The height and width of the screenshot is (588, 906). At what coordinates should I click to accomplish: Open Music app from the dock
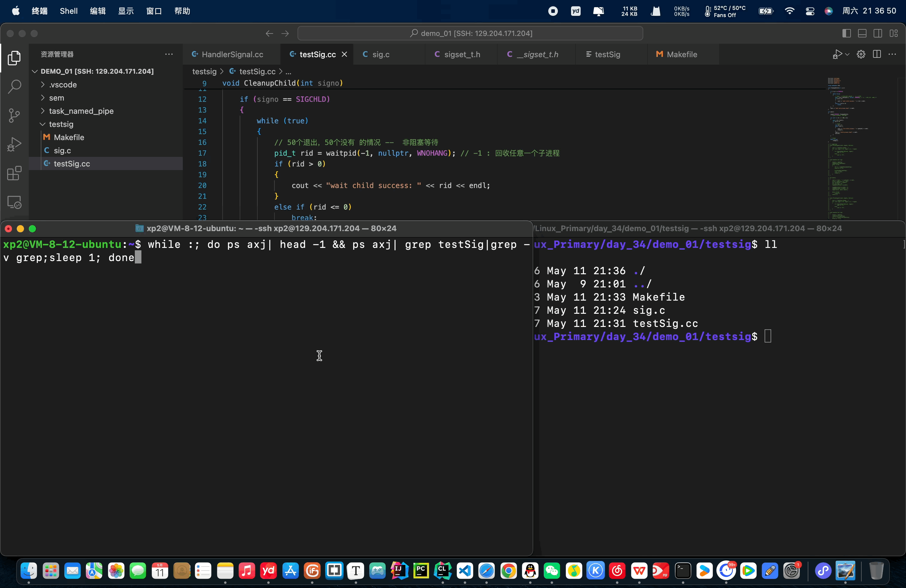[x=247, y=571]
